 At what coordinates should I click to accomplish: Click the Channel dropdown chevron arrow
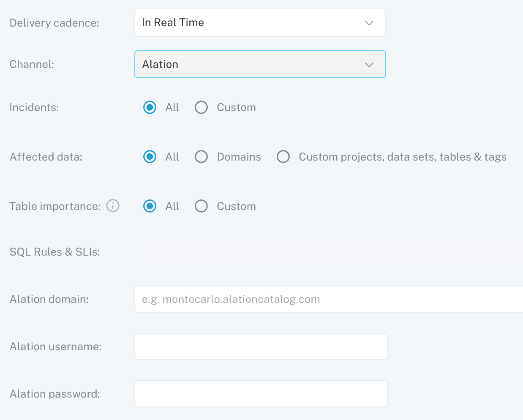point(369,65)
